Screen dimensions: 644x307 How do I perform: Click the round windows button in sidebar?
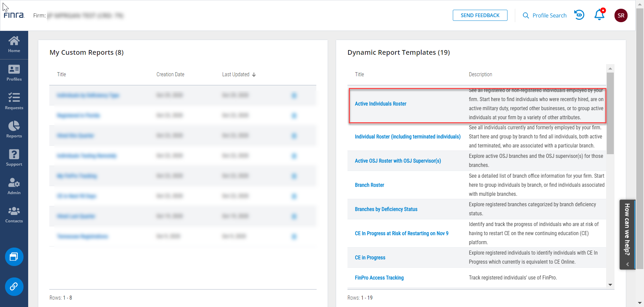pos(14,257)
